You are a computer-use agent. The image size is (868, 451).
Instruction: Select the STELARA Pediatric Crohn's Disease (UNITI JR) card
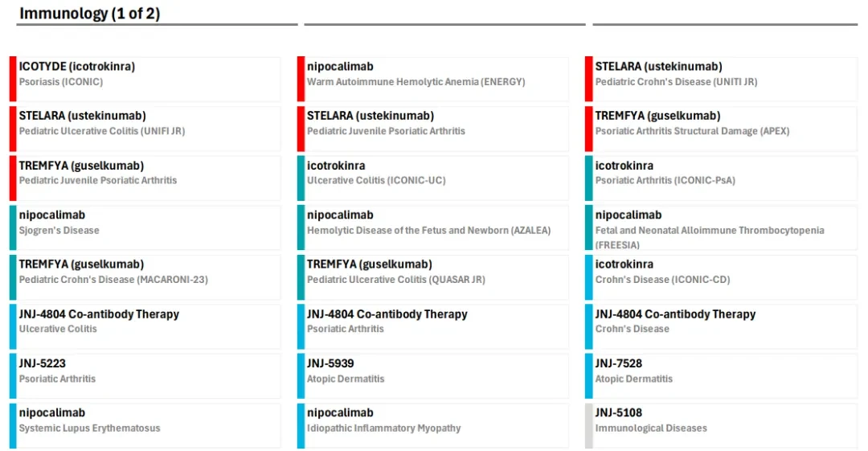pos(721,79)
